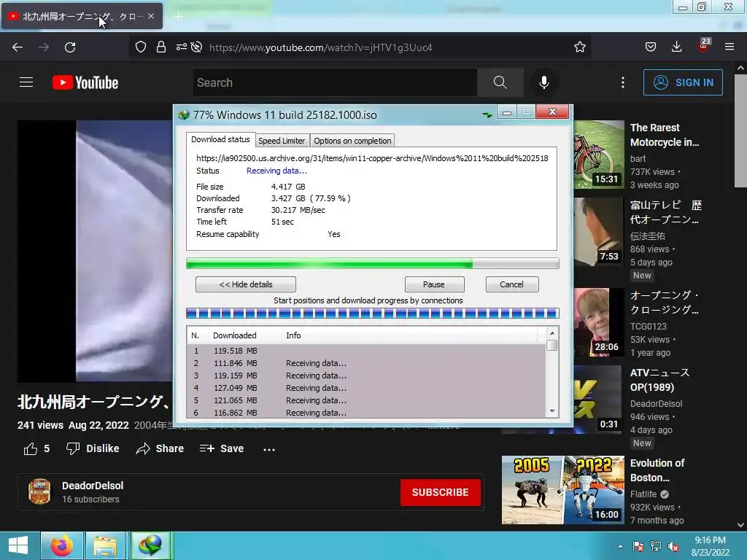Click the SIGN IN button
Screen dimensions: 747x560
click(x=683, y=82)
